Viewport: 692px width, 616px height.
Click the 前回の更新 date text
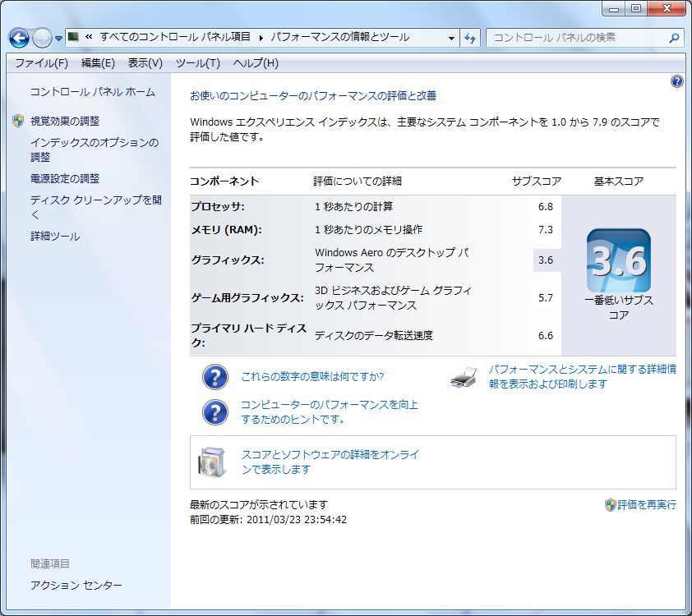(268, 519)
